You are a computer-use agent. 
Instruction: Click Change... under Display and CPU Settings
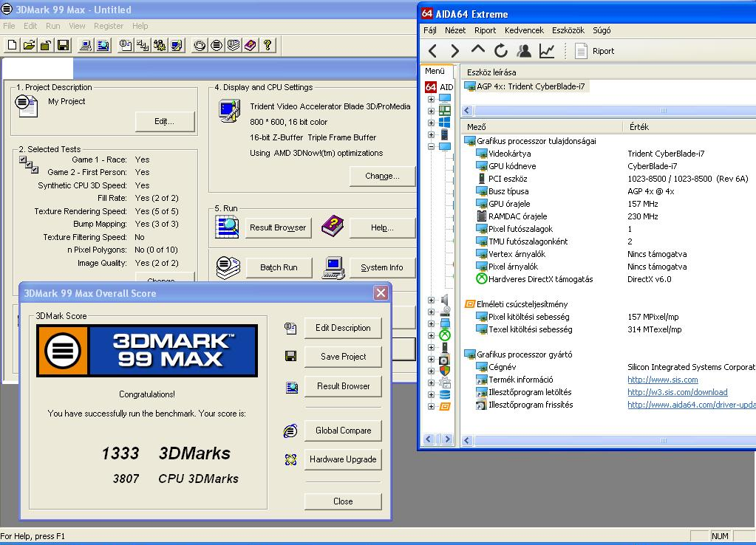coord(382,176)
